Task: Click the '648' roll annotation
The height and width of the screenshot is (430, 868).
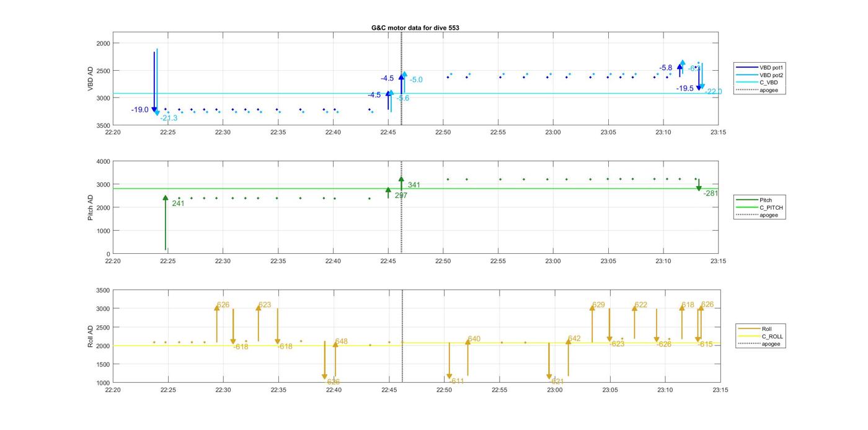Action: tap(342, 342)
